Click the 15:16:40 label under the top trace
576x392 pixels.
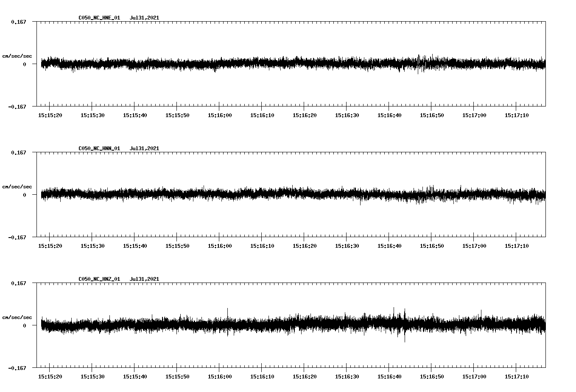(390, 114)
